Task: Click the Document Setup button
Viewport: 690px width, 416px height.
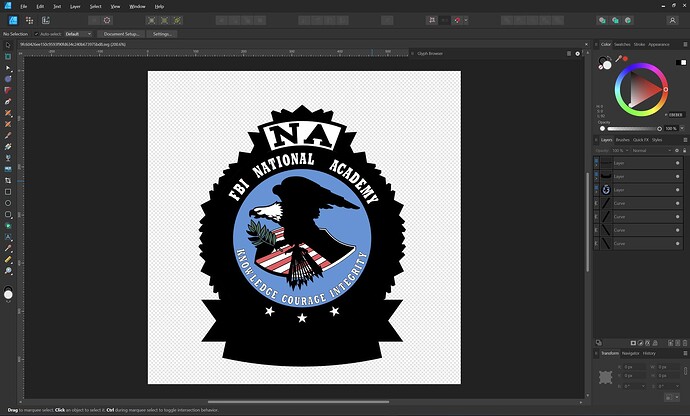Action: pos(121,34)
